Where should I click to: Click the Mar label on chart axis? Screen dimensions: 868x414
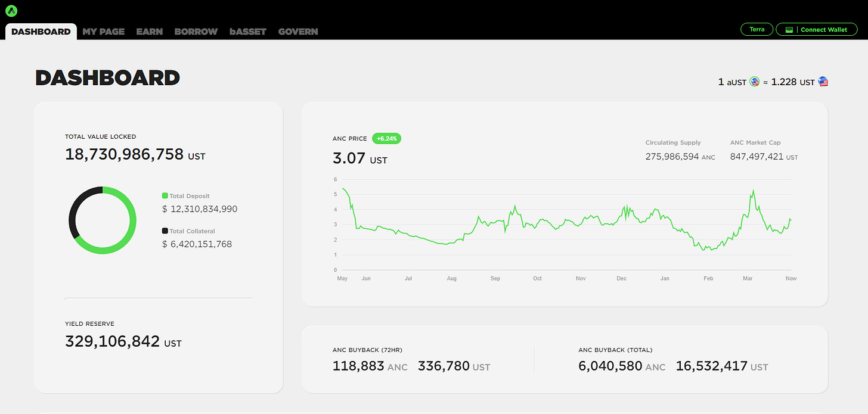(x=748, y=278)
